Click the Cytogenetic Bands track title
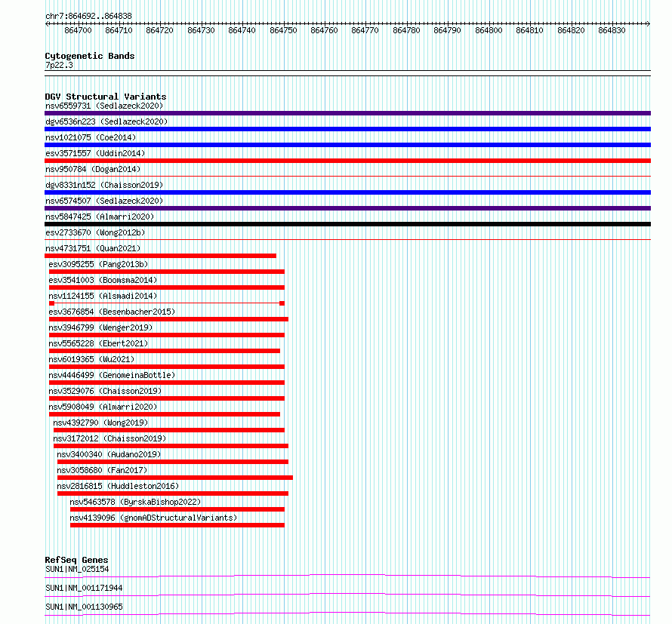672x624 pixels. (90, 56)
